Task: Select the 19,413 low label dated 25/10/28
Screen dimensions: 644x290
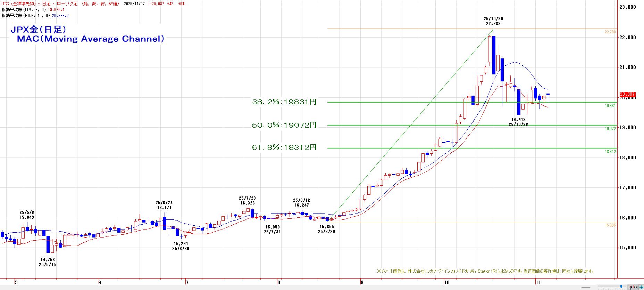Action: [x=518, y=122]
